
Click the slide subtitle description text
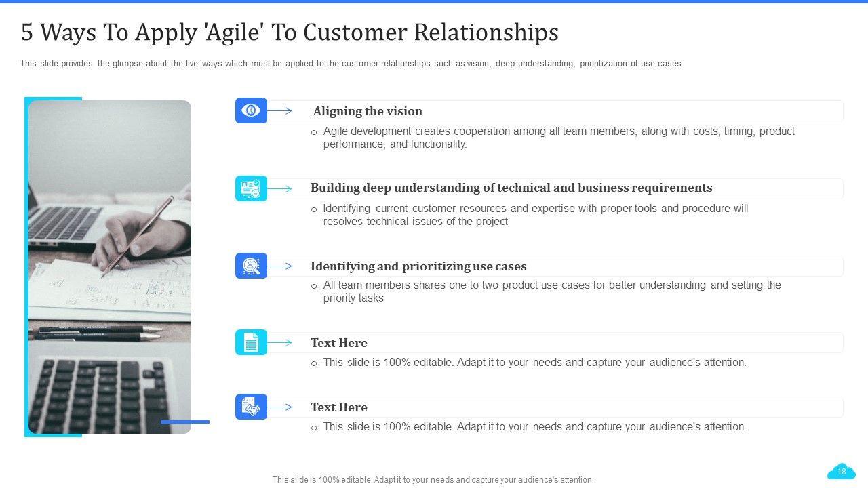pyautogui.click(x=351, y=64)
